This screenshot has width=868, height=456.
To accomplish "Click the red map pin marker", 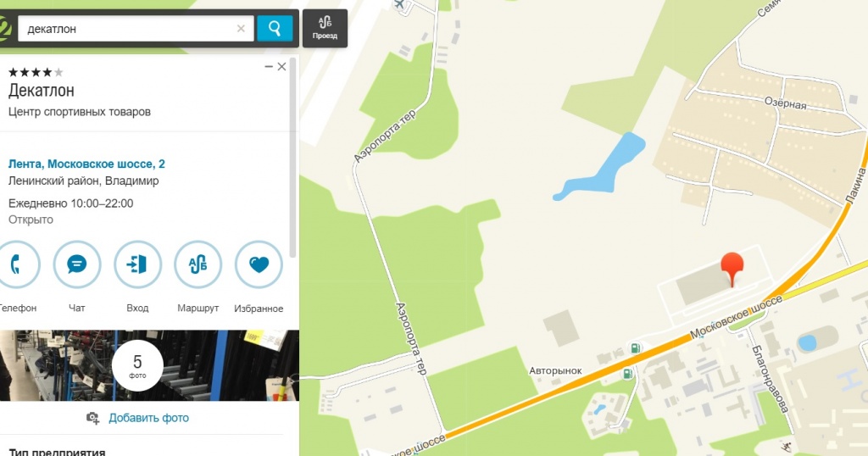I will pyautogui.click(x=732, y=269).
